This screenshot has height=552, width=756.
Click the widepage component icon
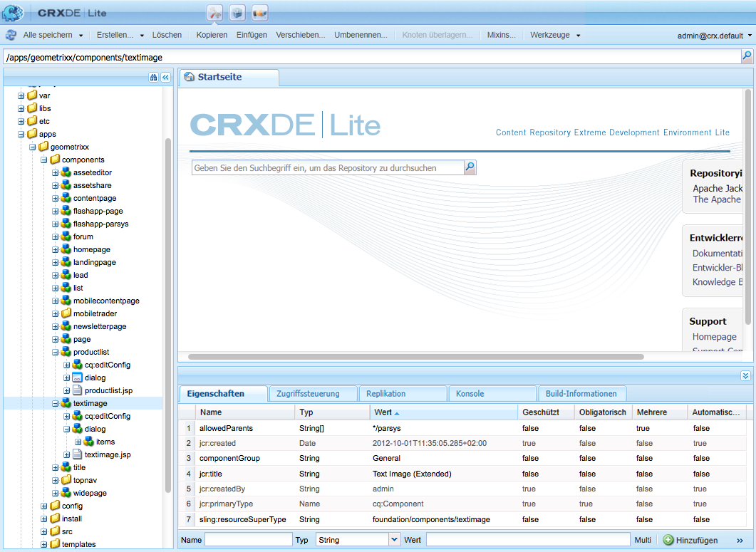click(66, 493)
